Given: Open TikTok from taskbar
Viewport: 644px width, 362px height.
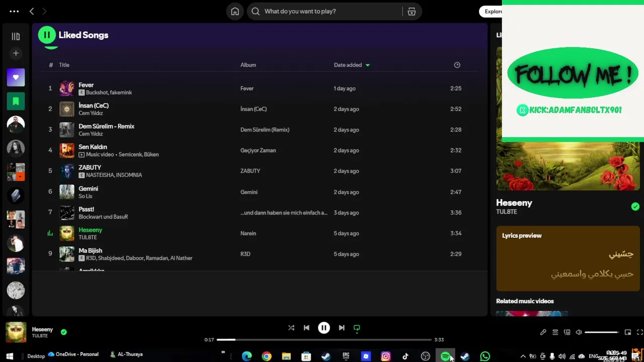Looking at the screenshot, I should coord(406,356).
